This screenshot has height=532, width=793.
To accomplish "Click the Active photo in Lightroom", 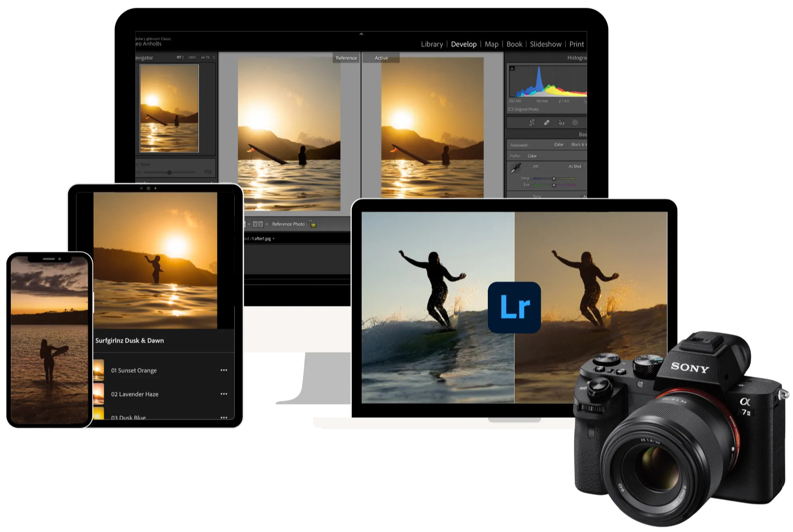I will 432,127.
